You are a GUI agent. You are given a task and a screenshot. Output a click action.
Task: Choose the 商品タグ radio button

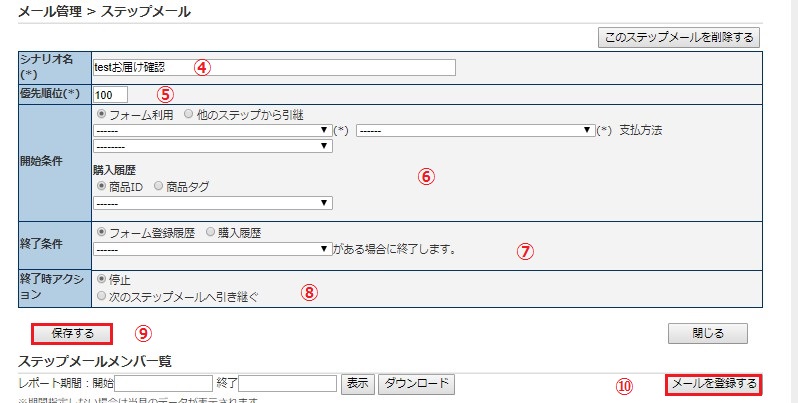(159, 186)
